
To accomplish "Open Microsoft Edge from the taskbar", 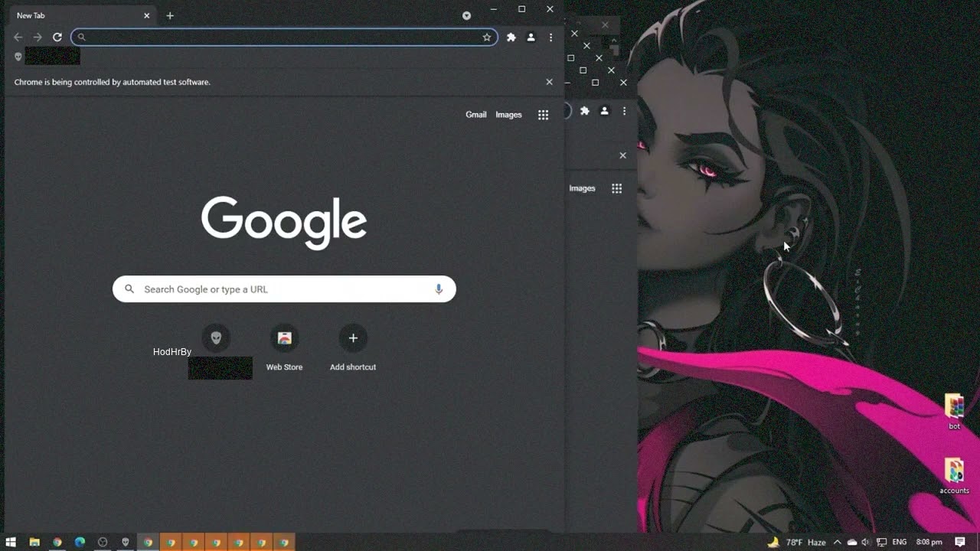I will click(80, 543).
